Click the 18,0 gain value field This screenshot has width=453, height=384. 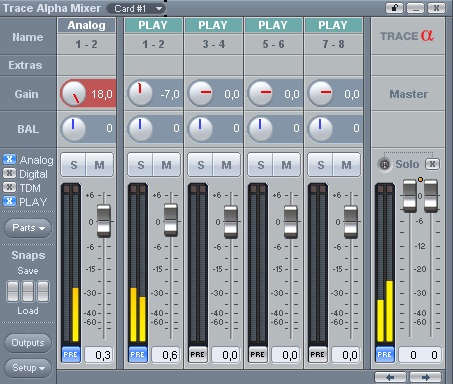pyautogui.click(x=101, y=94)
